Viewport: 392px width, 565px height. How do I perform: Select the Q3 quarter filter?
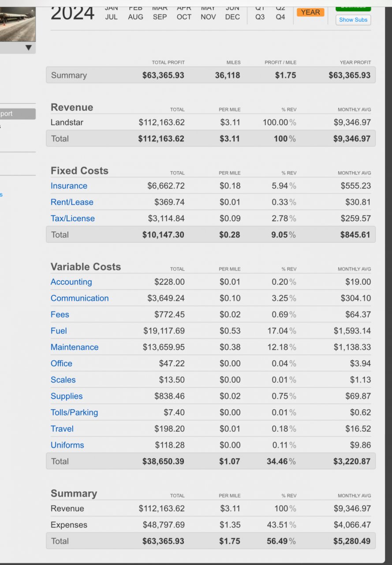(260, 17)
